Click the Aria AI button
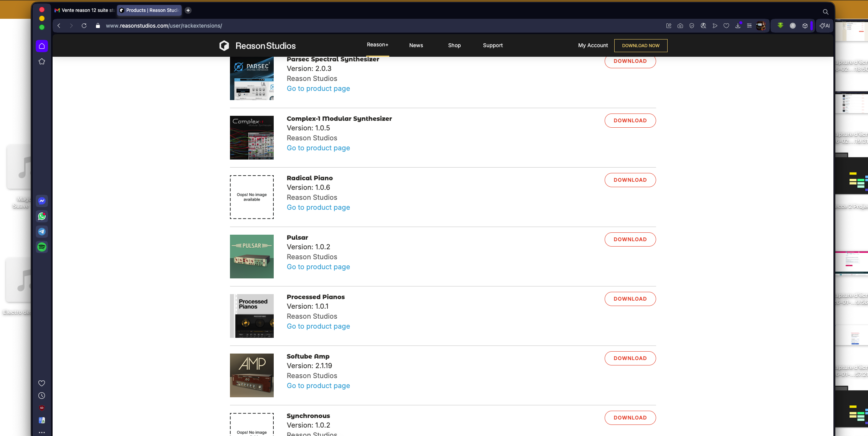 (x=825, y=26)
